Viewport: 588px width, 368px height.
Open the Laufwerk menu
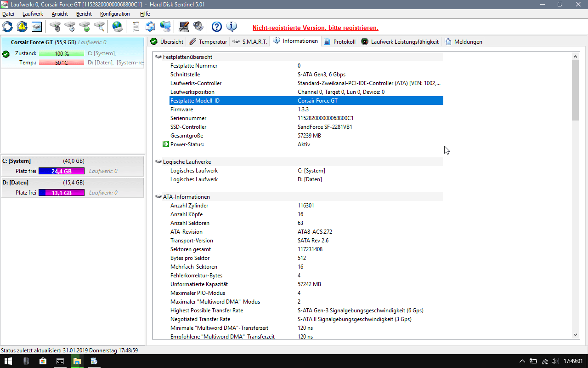(33, 14)
